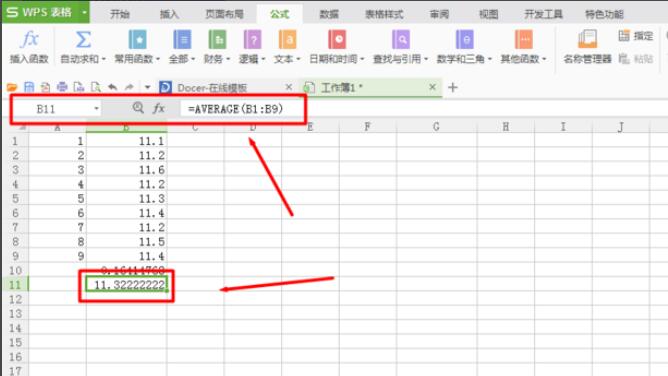Switch to the 开发工具 (Developer) tab

[543, 14]
